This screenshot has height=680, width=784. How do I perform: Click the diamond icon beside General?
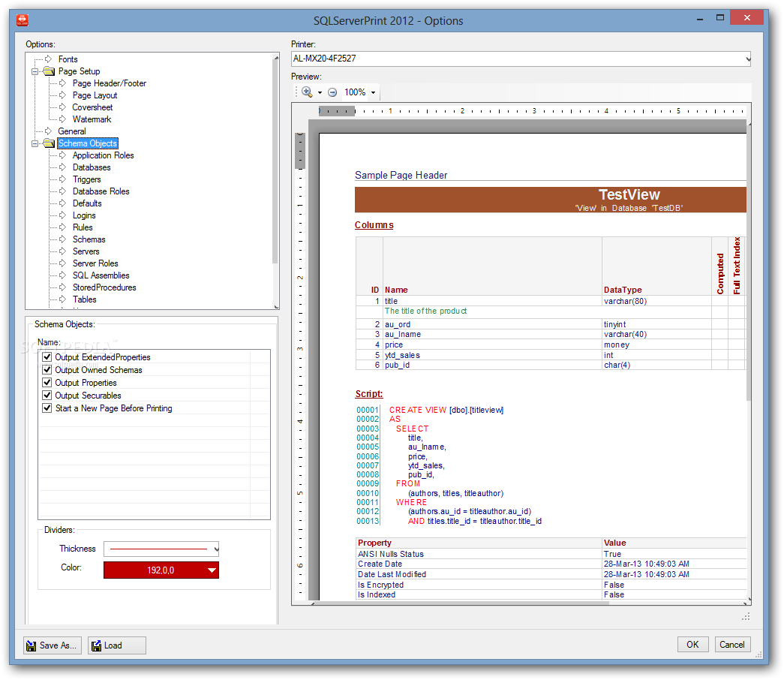click(49, 131)
